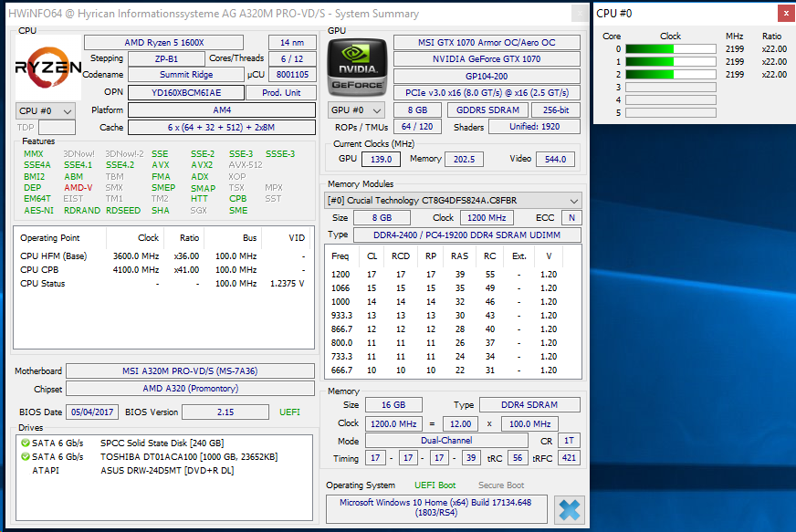Click the DDR4-2400 / PC4-19200 type field
This screenshot has height=532, width=796.
(467, 235)
